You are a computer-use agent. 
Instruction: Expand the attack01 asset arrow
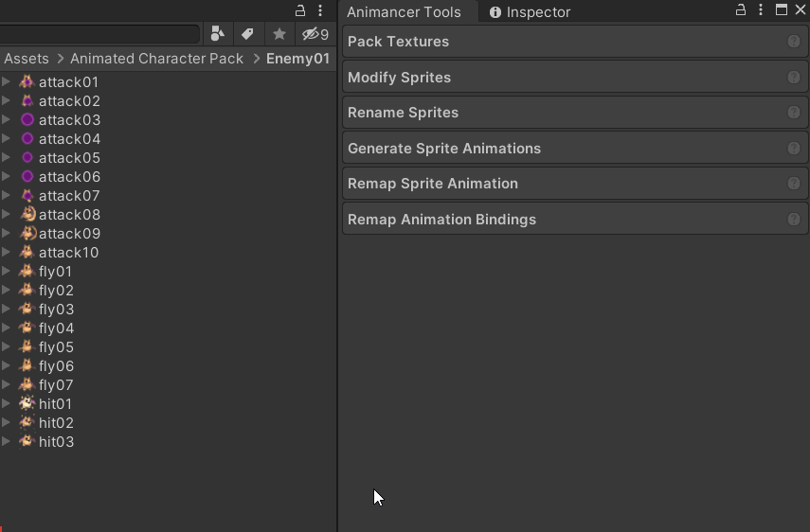point(7,81)
